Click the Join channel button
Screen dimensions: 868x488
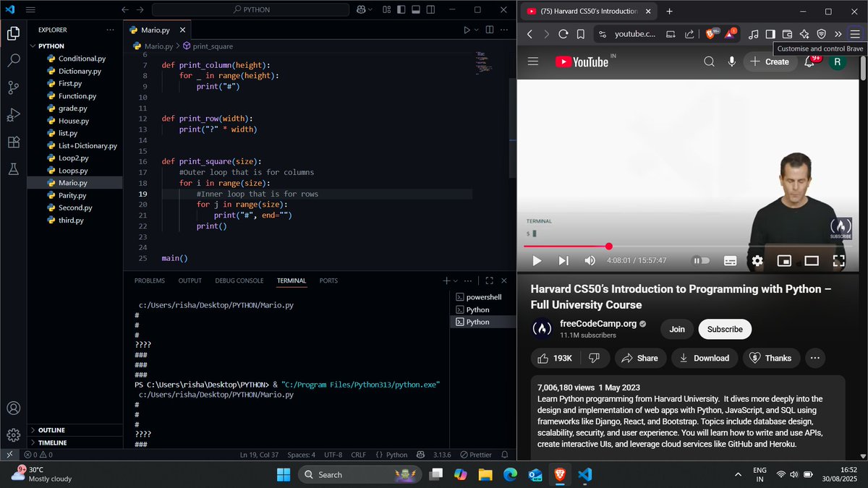677,329
